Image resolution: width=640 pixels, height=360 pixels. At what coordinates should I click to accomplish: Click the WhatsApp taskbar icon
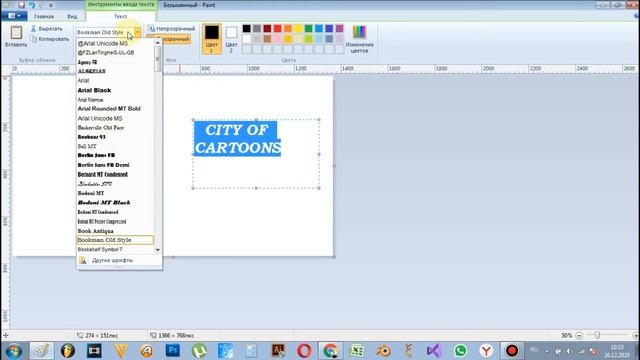[x=460, y=351]
